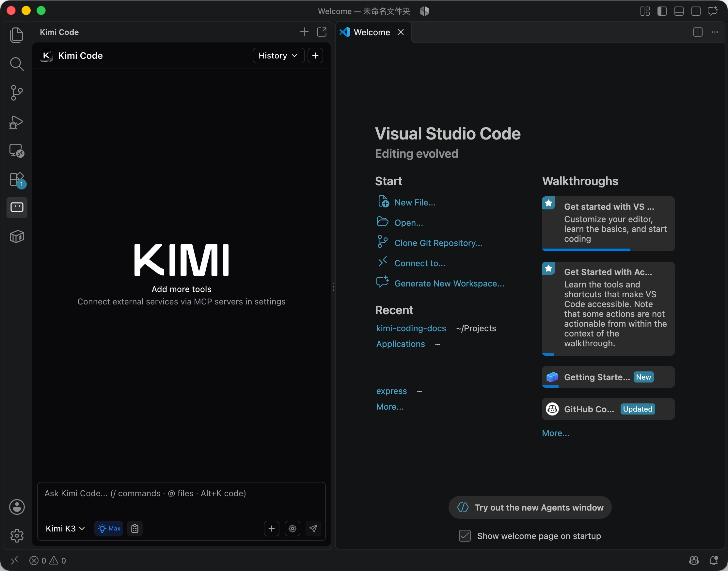Screen dimensions: 728x571
Task: Open remote window indicator in status bar
Action: [14, 560]
